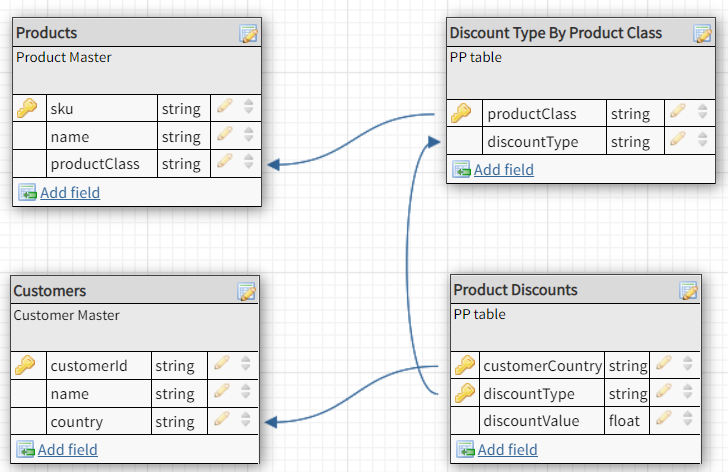Reorder the Products name field using arrows
The image size is (728, 472).
point(248,136)
